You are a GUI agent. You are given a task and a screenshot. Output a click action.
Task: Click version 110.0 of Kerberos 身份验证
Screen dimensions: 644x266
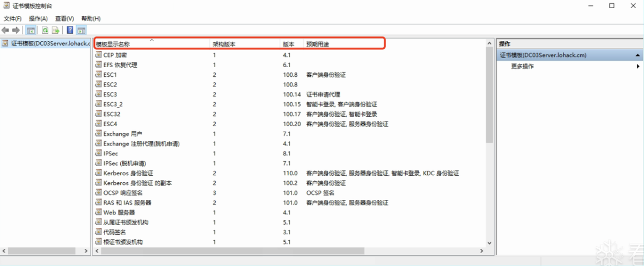pyautogui.click(x=290, y=173)
